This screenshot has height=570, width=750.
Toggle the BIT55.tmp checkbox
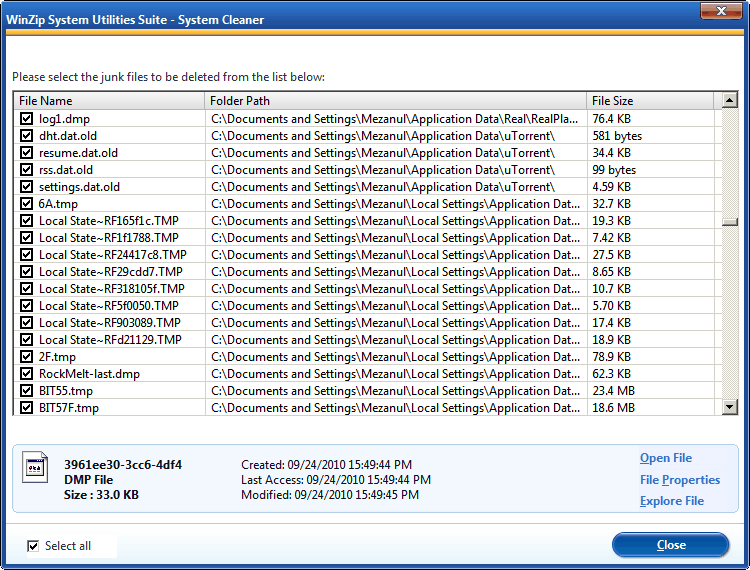tap(26, 391)
